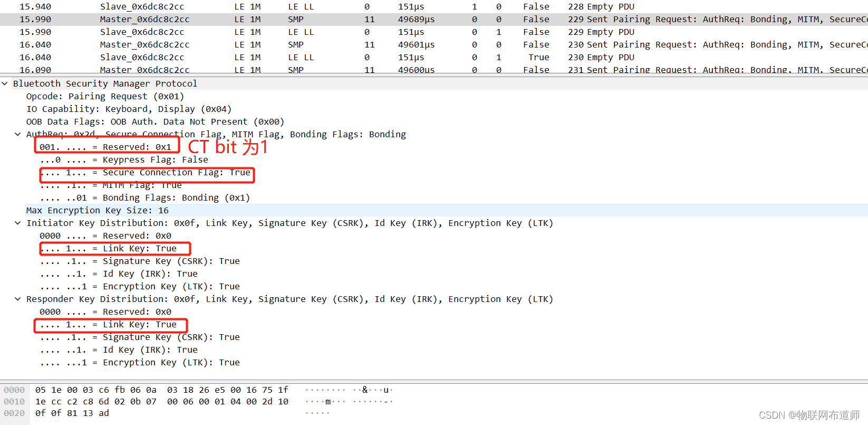This screenshot has width=868, height=425.
Task: Select Initiator Id Key (IRK) line
Action: (119, 273)
